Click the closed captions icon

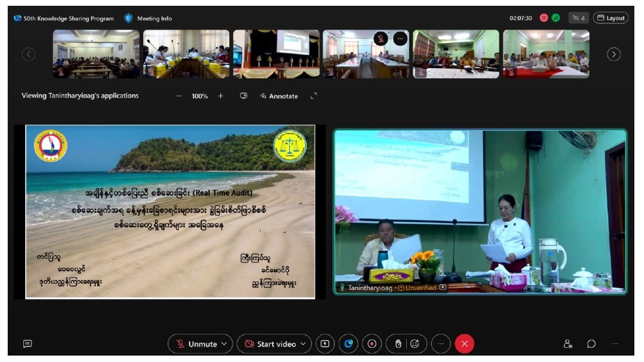coord(28,344)
